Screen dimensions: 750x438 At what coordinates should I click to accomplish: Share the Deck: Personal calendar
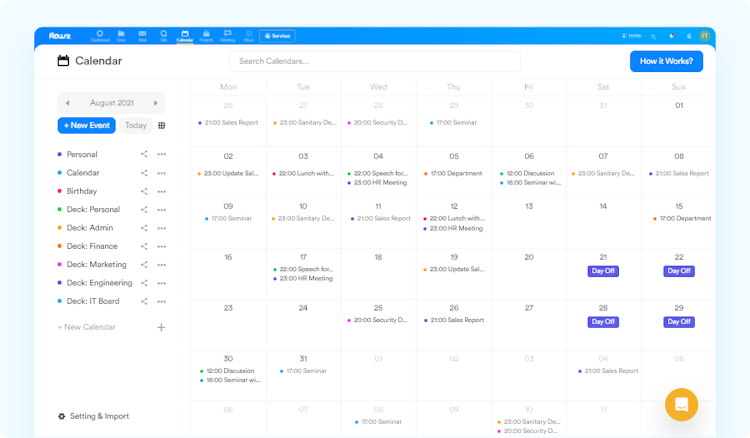pyautogui.click(x=144, y=209)
